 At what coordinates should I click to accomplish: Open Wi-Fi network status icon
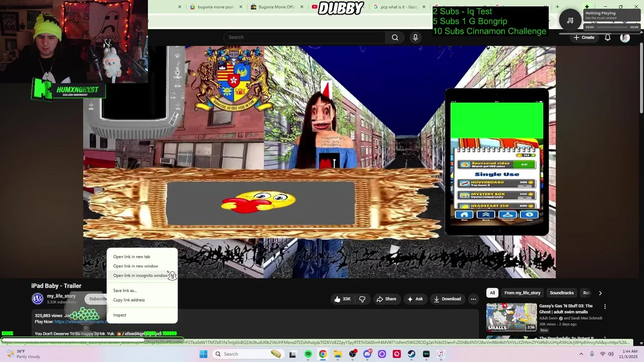pos(603,354)
